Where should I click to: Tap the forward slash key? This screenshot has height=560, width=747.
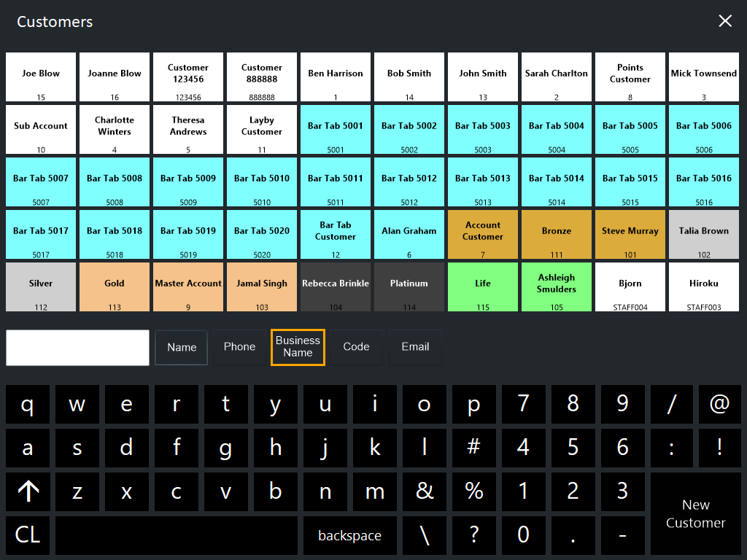click(x=671, y=404)
